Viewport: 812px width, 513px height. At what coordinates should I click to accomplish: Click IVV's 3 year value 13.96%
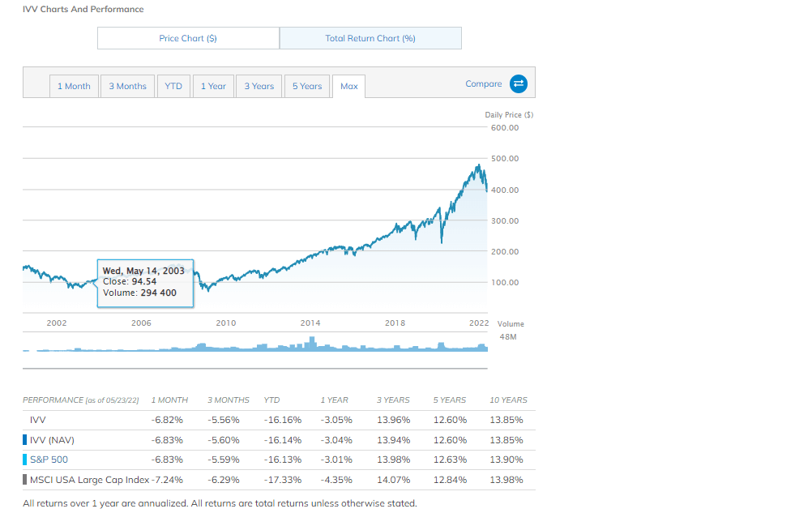coord(394,420)
